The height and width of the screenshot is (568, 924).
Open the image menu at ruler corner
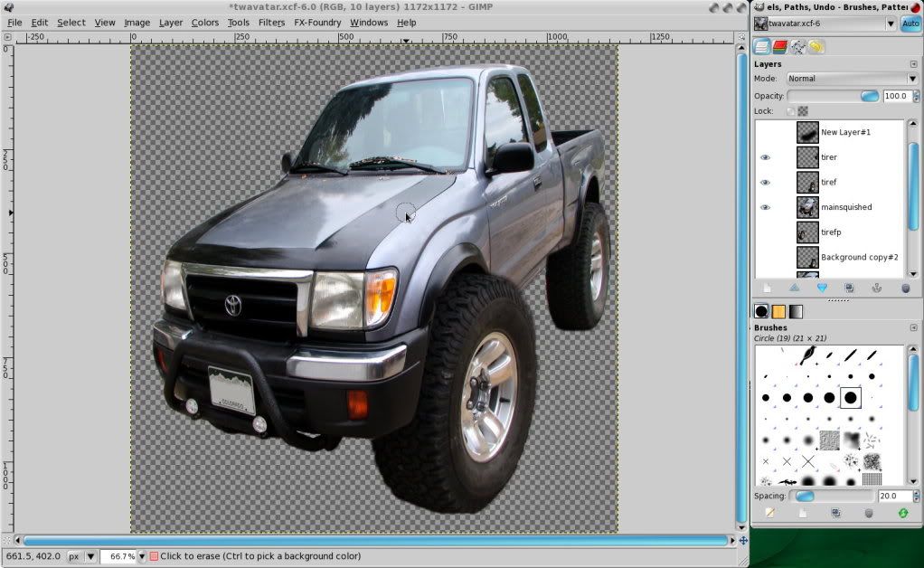coord(7,36)
